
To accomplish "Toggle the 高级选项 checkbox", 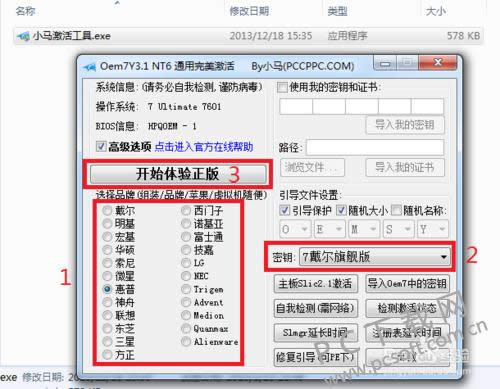I will (x=101, y=146).
